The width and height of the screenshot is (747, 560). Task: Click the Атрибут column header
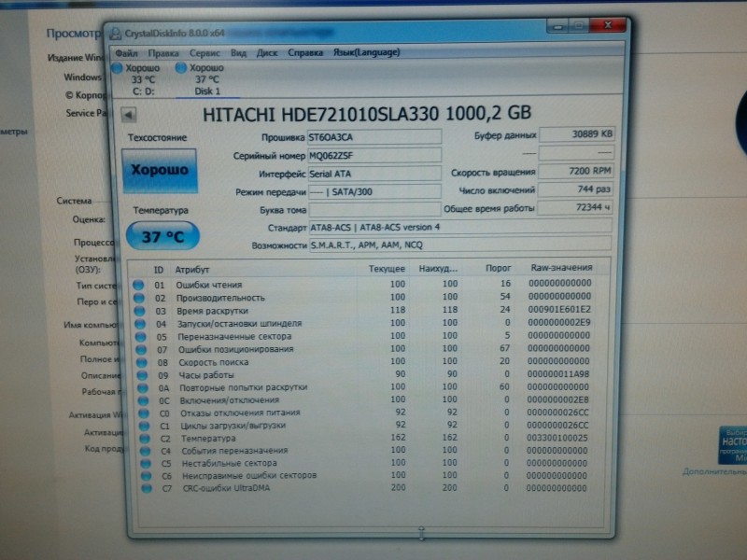point(192,270)
